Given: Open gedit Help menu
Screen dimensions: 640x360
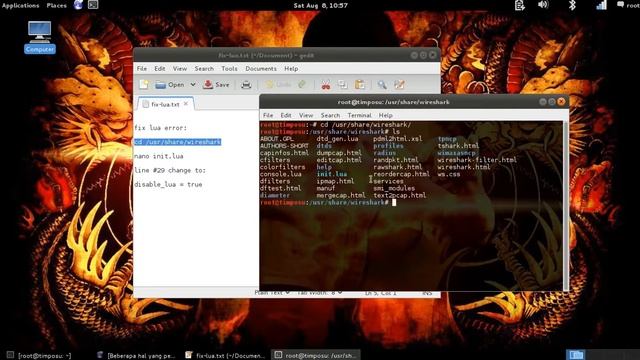Looking at the screenshot, I should click(x=291, y=69).
